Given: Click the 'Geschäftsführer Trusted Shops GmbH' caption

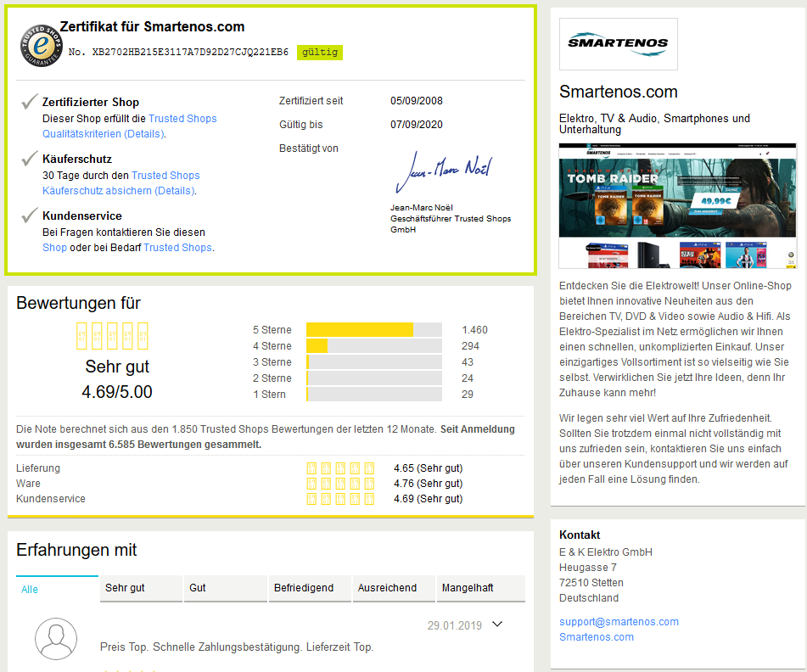Looking at the screenshot, I should click(451, 224).
